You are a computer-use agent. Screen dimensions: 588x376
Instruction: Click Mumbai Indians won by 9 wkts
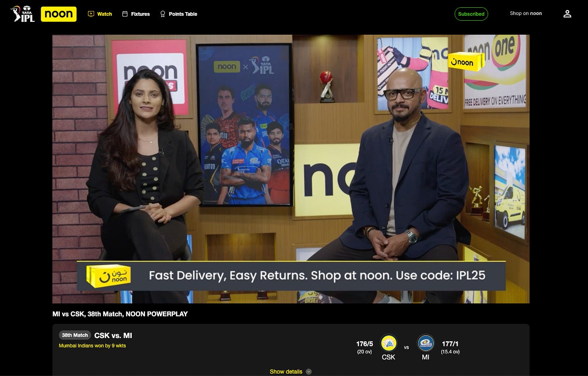(x=92, y=346)
